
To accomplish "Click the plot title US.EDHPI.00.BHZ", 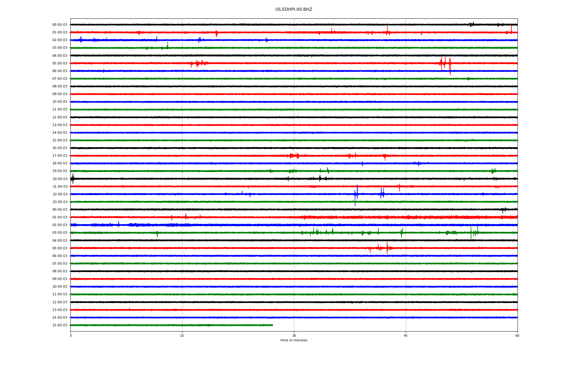I will (x=294, y=10).
